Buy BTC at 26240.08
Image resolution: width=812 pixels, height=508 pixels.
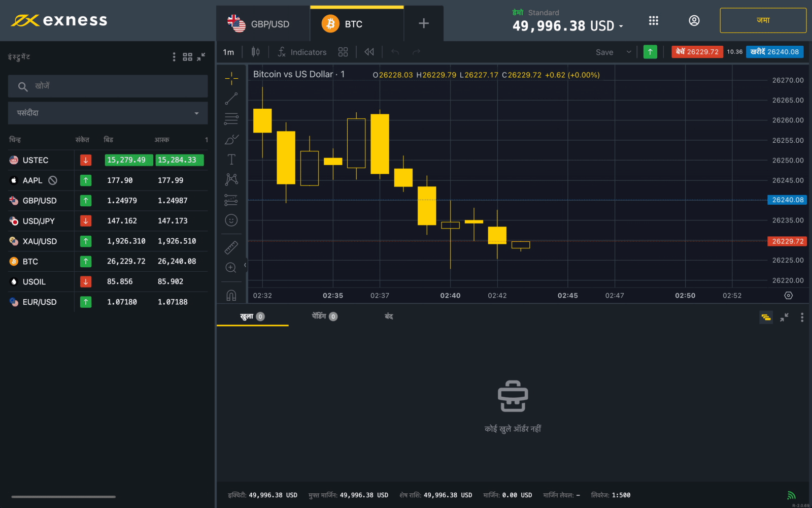point(774,52)
